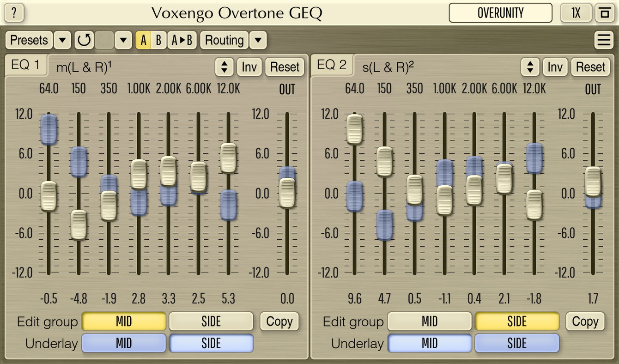
Task: Open the OVERUNITY preset name box
Action: (x=500, y=12)
